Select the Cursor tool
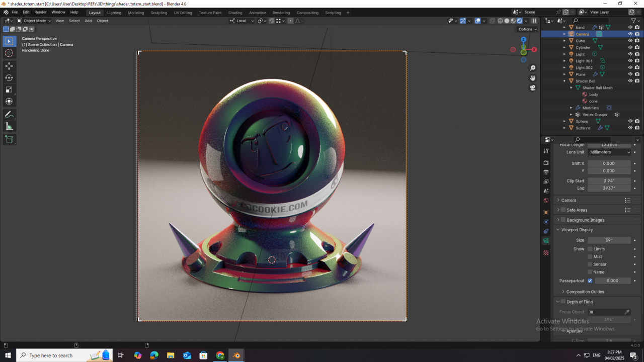This screenshot has height=362, width=644. click(9, 53)
